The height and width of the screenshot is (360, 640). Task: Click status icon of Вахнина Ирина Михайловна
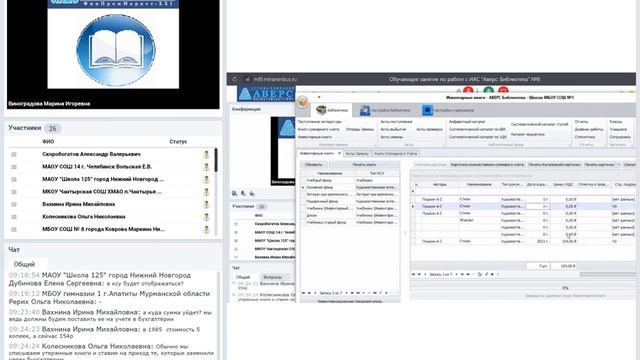coord(207,204)
